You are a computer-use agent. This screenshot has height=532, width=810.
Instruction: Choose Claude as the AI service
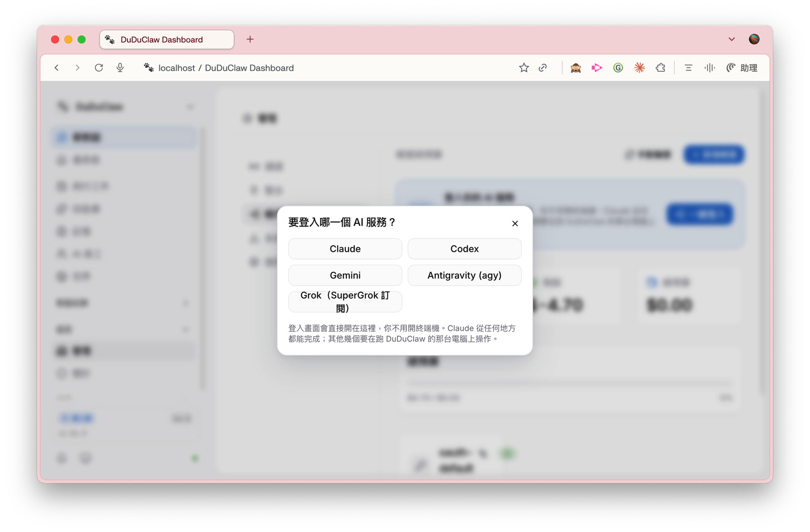point(345,249)
